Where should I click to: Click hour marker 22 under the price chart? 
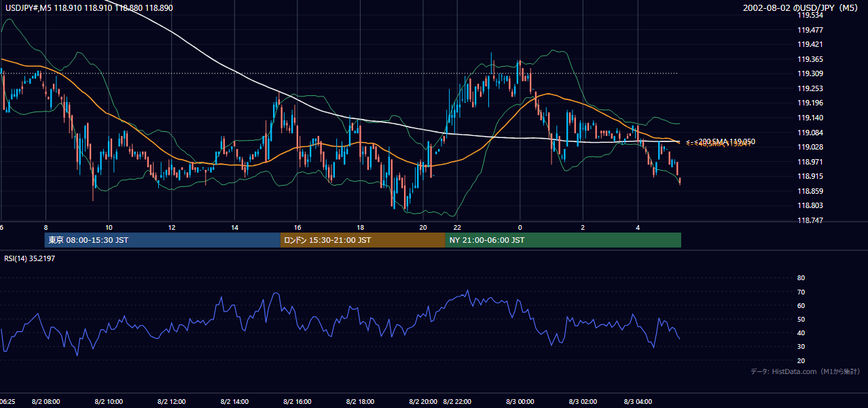click(458, 227)
